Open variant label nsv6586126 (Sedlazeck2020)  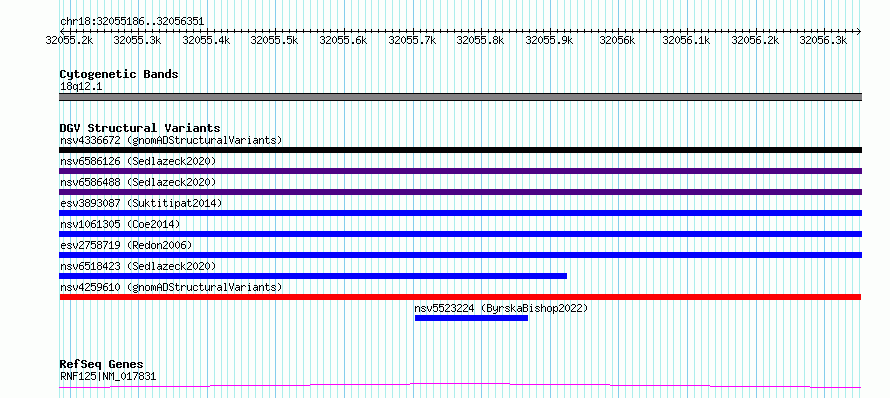coord(138,161)
